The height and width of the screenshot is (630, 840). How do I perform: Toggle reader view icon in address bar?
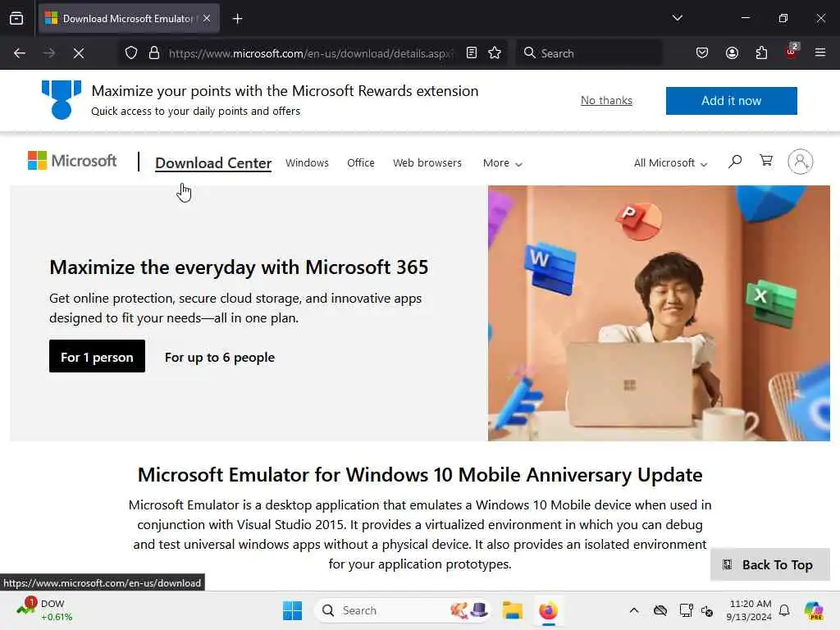tap(472, 52)
